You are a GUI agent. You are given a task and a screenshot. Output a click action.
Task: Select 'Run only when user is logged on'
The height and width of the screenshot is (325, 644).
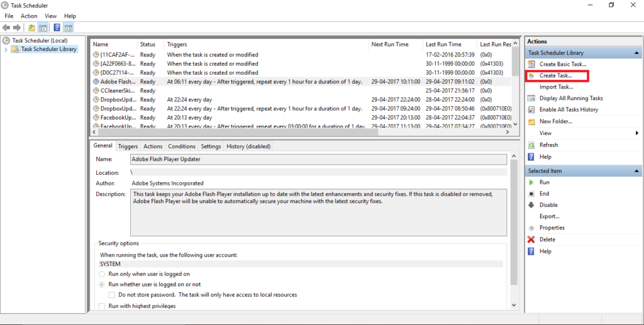(x=103, y=274)
